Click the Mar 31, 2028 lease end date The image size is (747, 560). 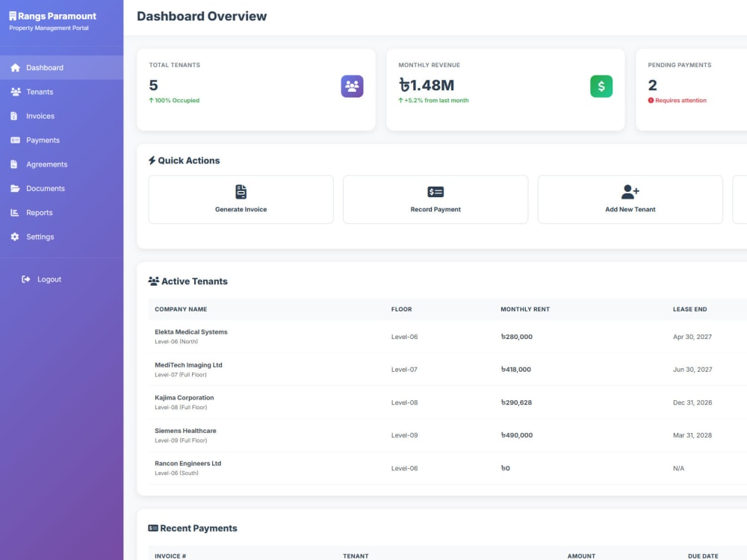click(692, 435)
